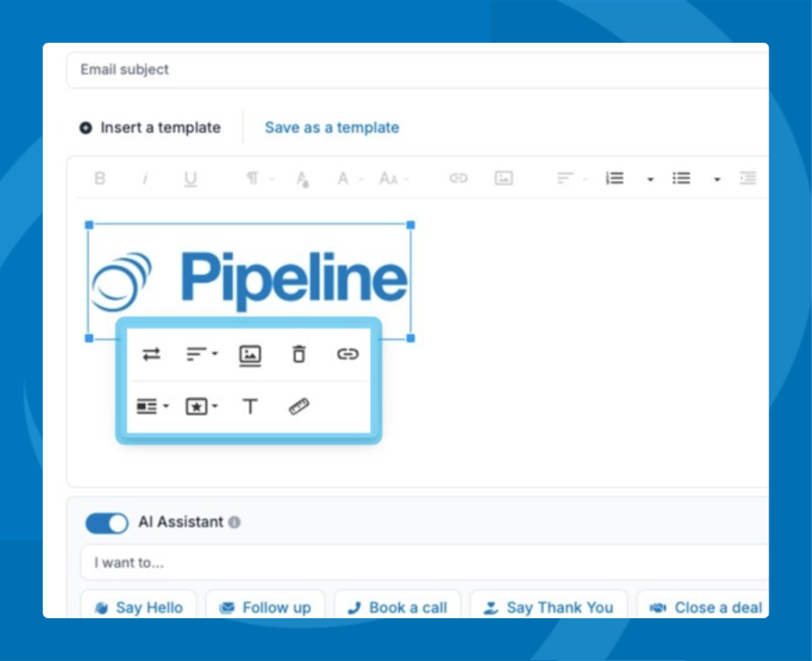Viewport: 812px width, 661px height.
Task: Add an image caption from the popup
Action: (x=250, y=355)
